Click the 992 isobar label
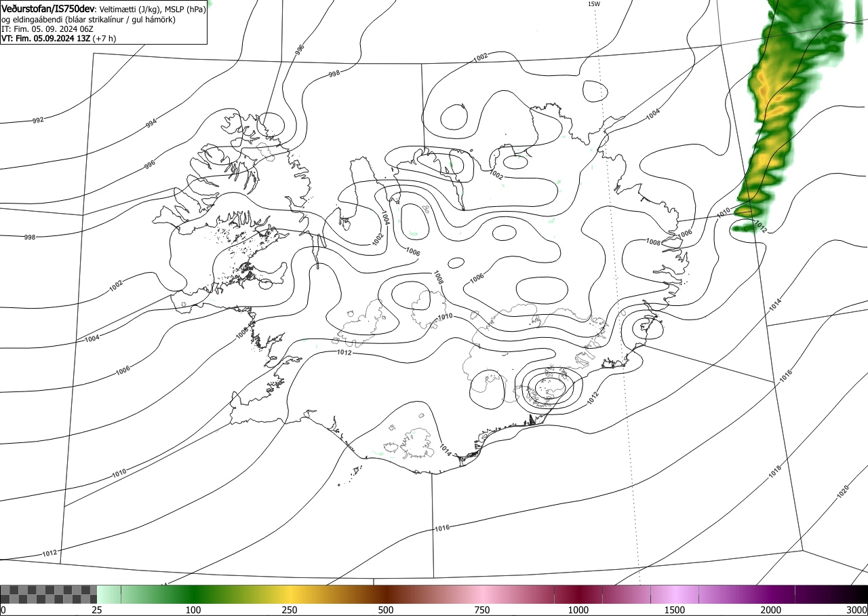This screenshot has width=868, height=616. (38, 120)
